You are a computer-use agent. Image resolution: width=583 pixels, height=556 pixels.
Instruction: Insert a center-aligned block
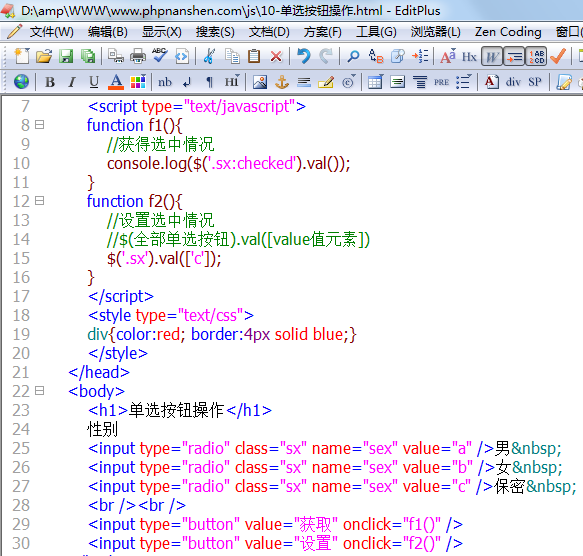point(397,82)
